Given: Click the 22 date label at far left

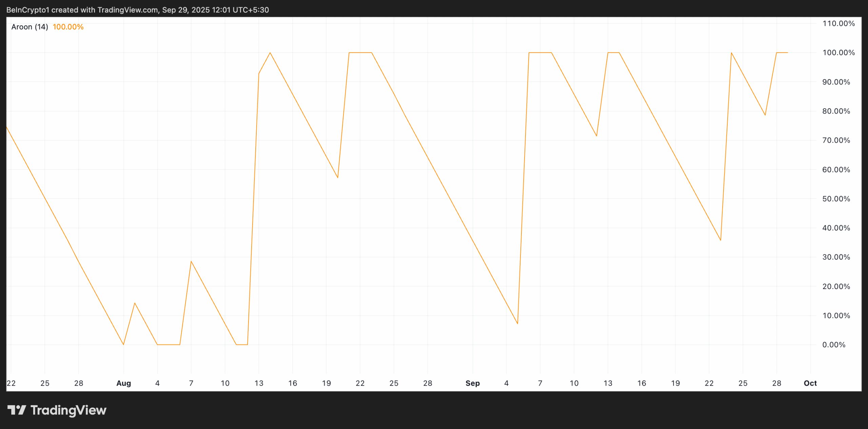Looking at the screenshot, I should (11, 383).
